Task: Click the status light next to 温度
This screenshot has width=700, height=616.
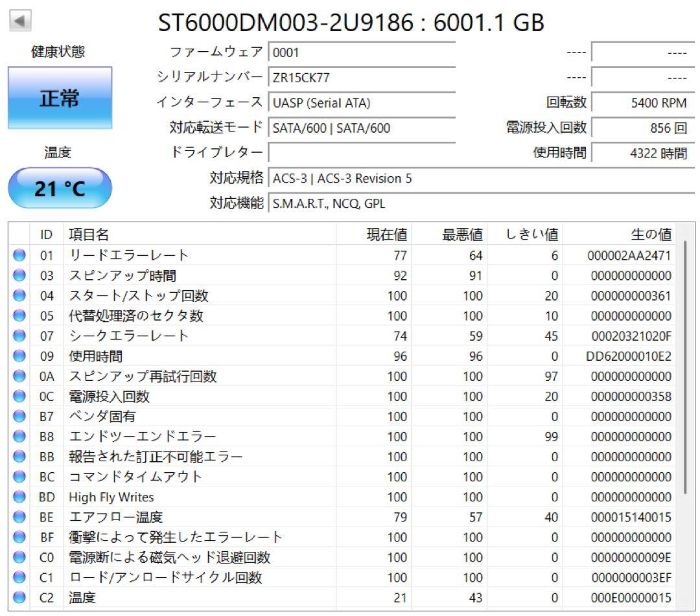Action: click(x=20, y=598)
